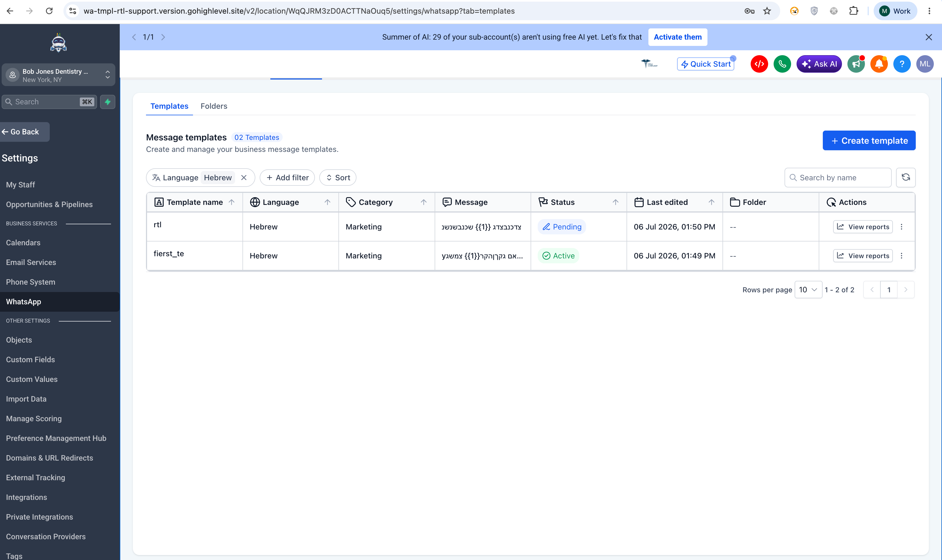Click the browser address bar URL
This screenshot has width=942, height=560.
coord(299,11)
